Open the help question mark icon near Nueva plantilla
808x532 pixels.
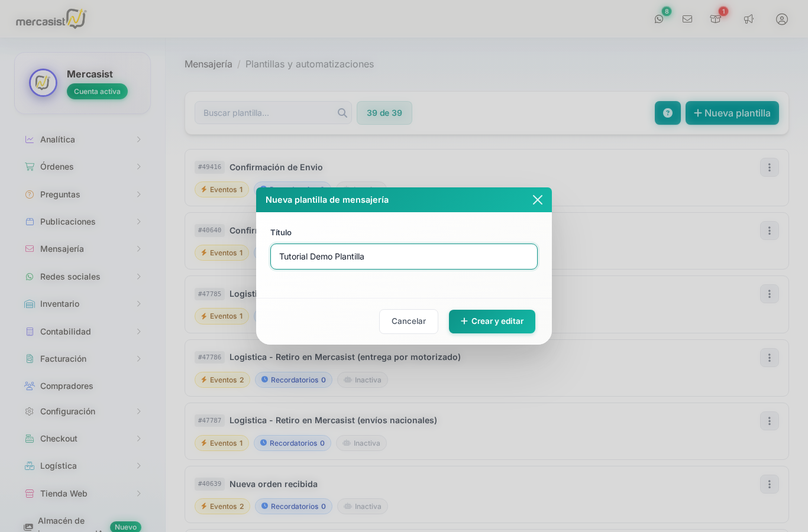pos(667,113)
